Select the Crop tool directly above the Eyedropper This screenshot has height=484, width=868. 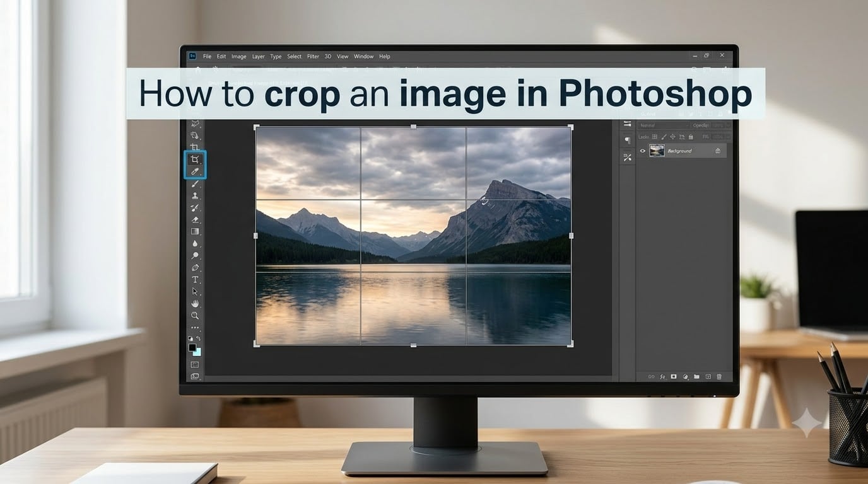pos(195,159)
